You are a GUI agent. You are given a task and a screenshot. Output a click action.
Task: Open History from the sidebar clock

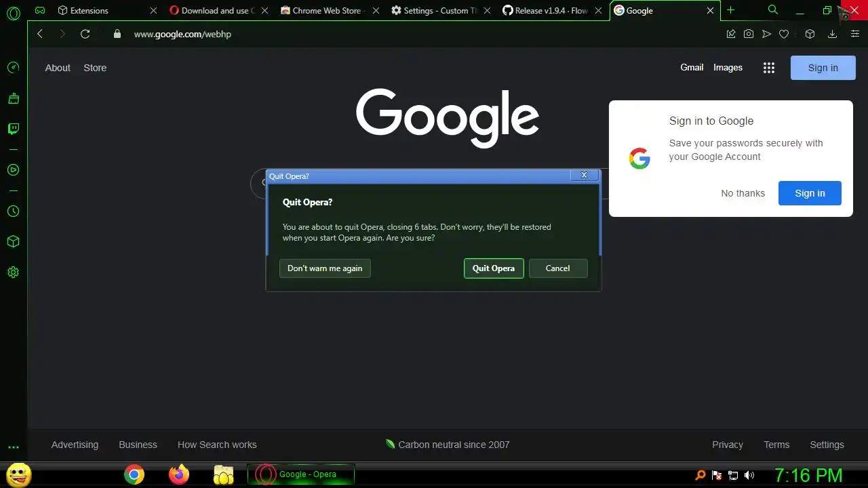pyautogui.click(x=13, y=211)
